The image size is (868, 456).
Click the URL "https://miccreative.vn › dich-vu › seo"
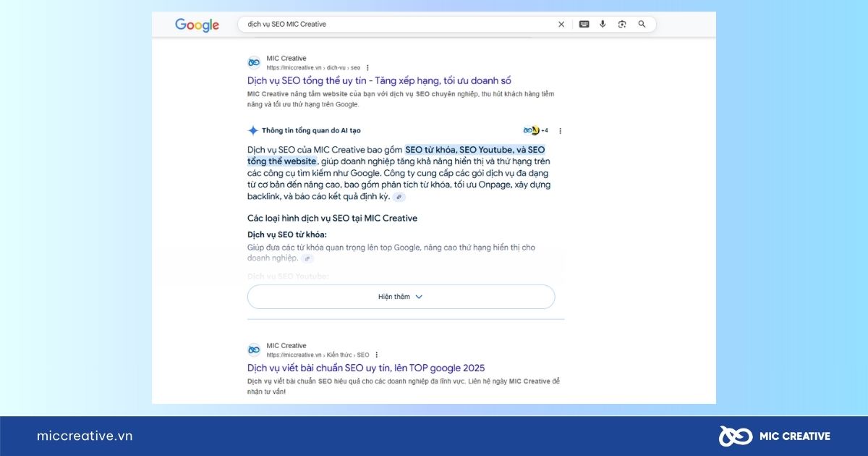[x=313, y=67]
